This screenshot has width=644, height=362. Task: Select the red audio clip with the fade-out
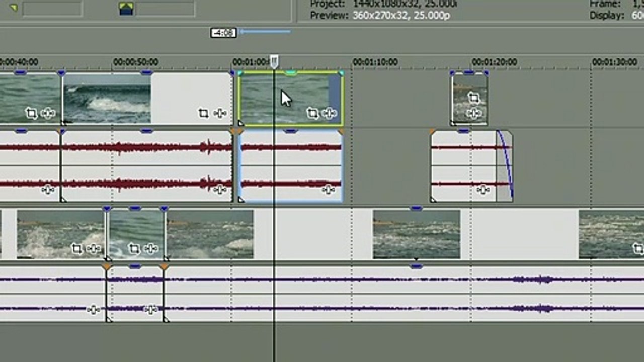coord(472,166)
